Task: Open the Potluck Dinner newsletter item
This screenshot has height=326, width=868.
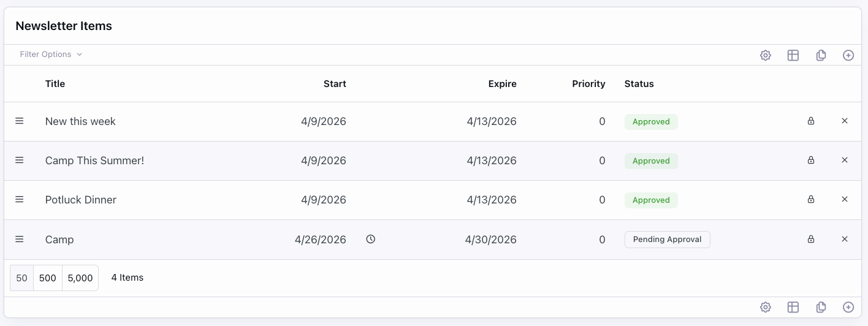Action: 81,200
